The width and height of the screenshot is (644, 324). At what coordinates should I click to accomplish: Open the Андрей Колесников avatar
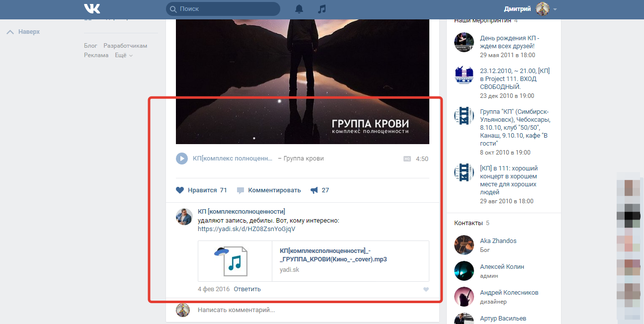pyautogui.click(x=464, y=297)
